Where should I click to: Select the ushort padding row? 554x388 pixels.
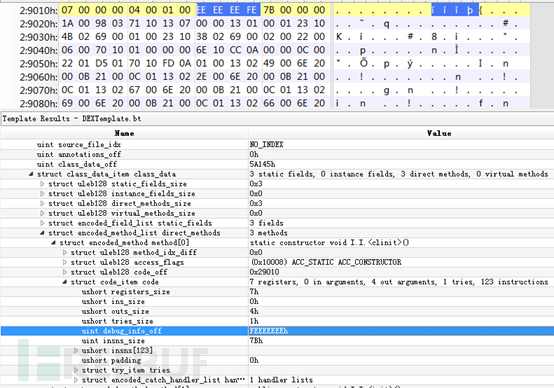[277, 360]
